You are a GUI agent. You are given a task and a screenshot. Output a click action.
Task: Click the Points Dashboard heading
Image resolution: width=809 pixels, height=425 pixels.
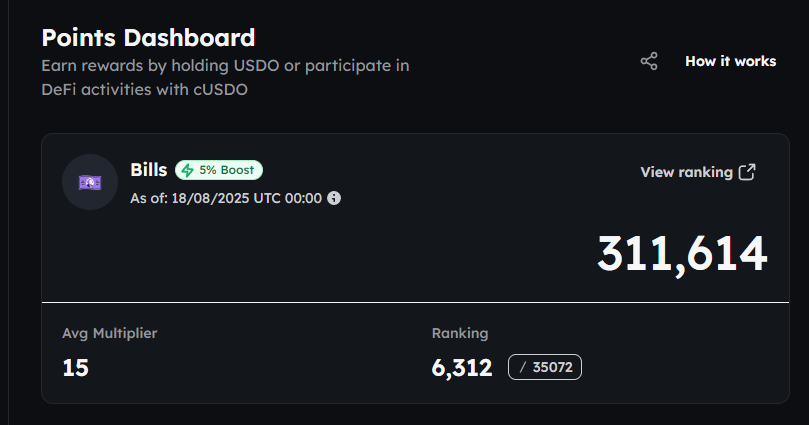(148, 38)
